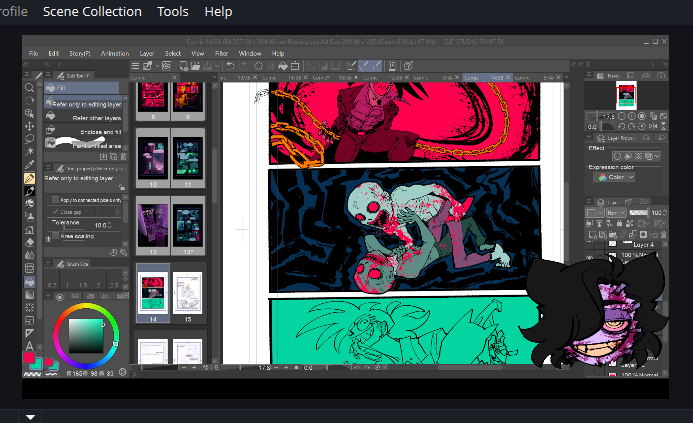Open the Help menu in the top bar
693x423 pixels.
point(218,12)
